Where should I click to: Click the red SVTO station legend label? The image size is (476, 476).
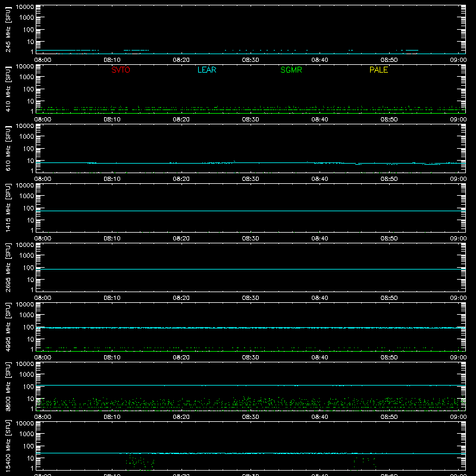(121, 70)
